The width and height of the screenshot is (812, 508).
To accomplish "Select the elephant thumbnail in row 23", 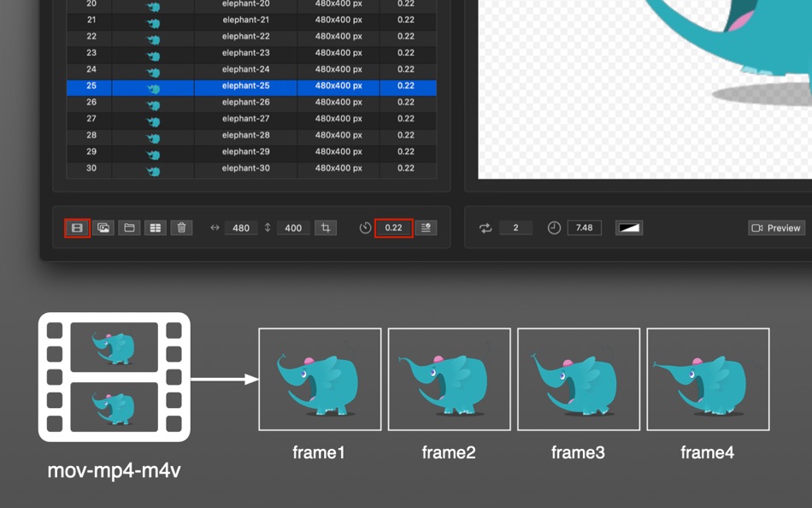I will [153, 56].
